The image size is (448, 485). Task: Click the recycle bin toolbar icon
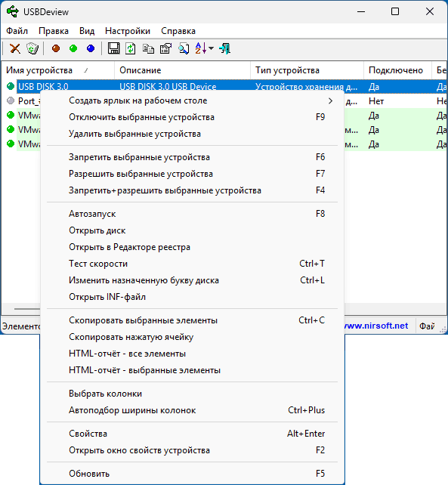[x=32, y=48]
